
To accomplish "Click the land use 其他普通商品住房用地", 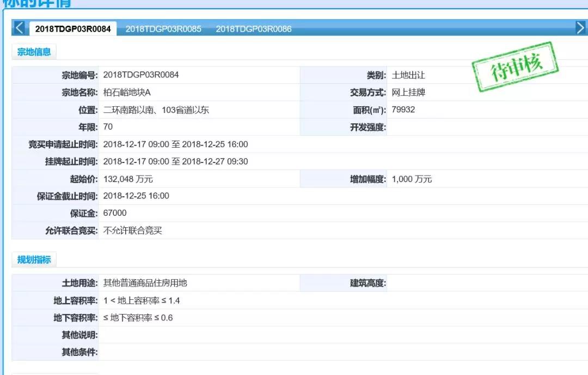I will pos(145,283).
